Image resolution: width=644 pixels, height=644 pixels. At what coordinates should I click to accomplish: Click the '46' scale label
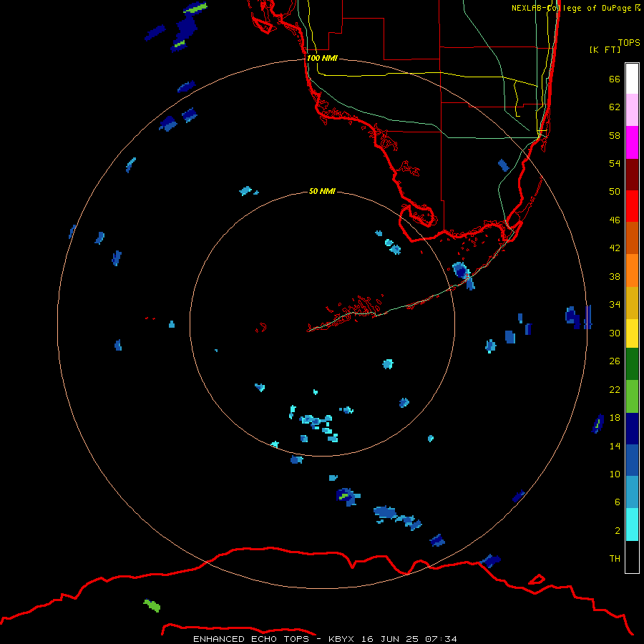coord(615,220)
